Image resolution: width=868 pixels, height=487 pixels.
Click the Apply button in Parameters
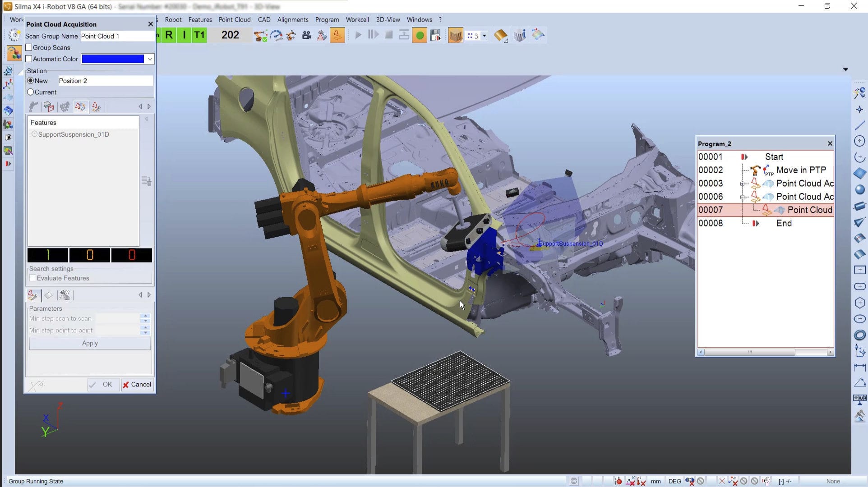point(89,343)
